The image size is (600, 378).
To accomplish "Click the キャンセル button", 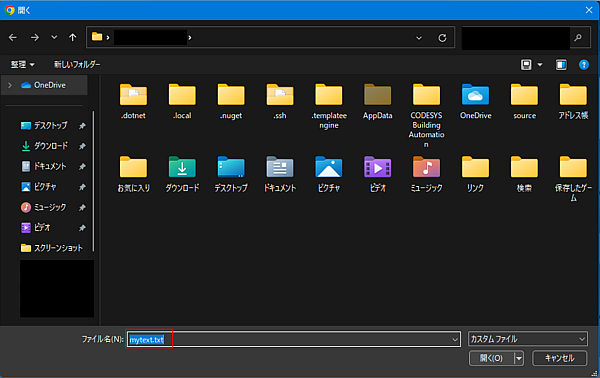I will tap(559, 358).
